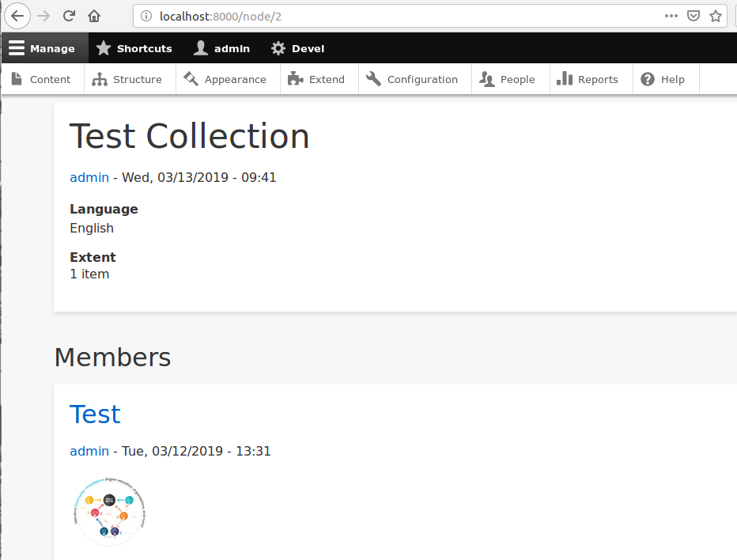Open Extend via the puzzle piece icon

pyautogui.click(x=293, y=78)
